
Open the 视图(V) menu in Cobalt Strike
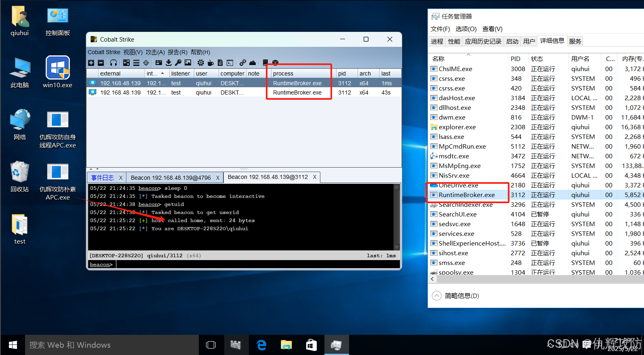point(133,52)
